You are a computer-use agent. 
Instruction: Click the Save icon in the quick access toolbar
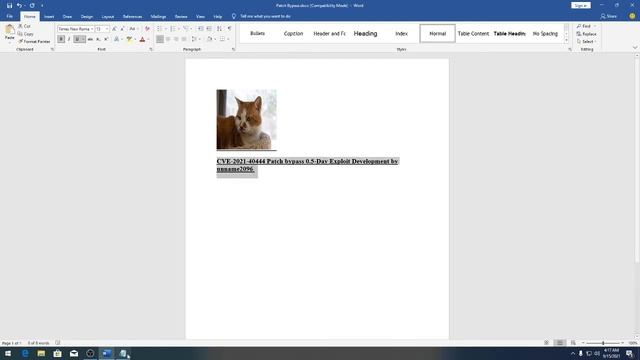pyautogui.click(x=9, y=6)
